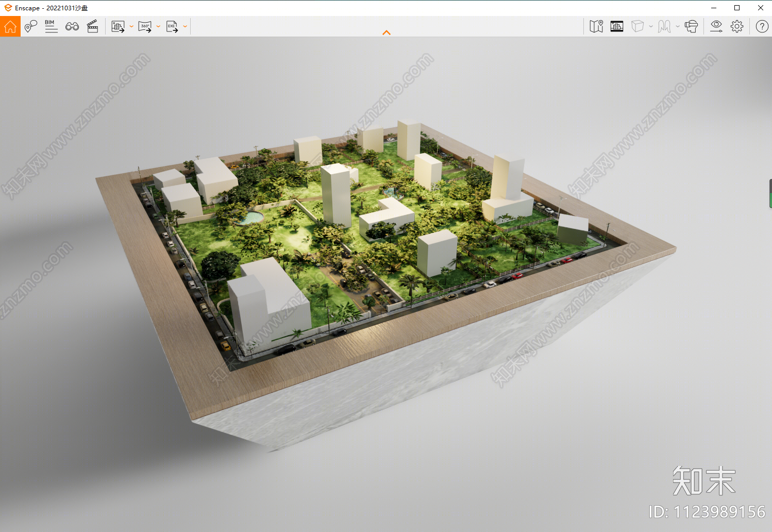Viewport: 772px width, 532px height.
Task: Open Visual Settings with the eye icon
Action: coord(716,26)
